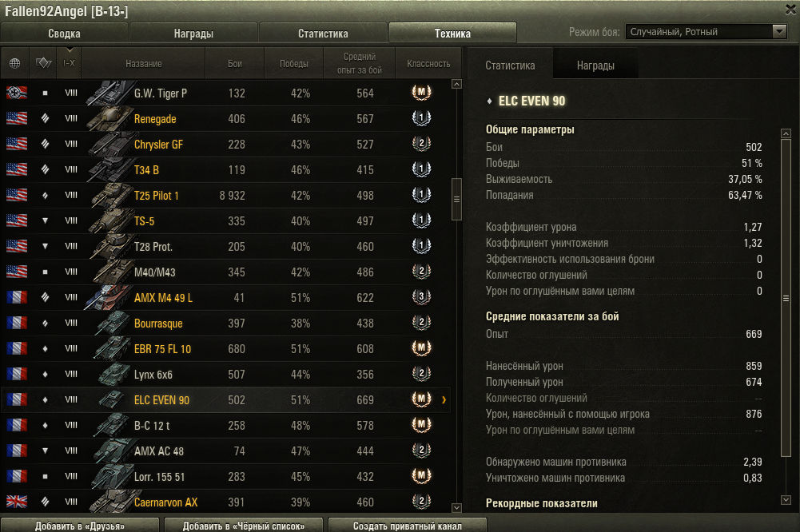800x532 pixels.
Task: Select the T25 Pilot 1 row
Action: [x=225, y=196]
